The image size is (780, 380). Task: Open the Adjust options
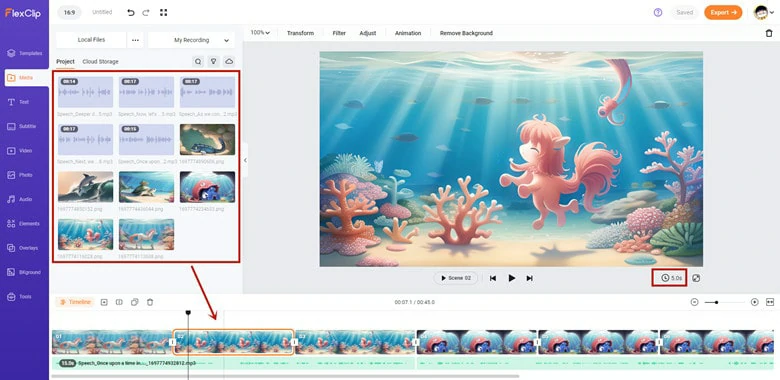click(368, 33)
